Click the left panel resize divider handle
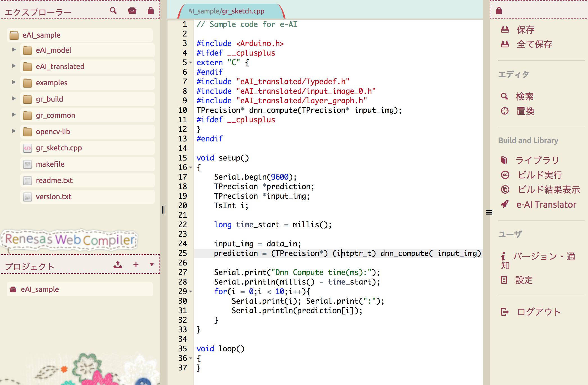 click(163, 210)
